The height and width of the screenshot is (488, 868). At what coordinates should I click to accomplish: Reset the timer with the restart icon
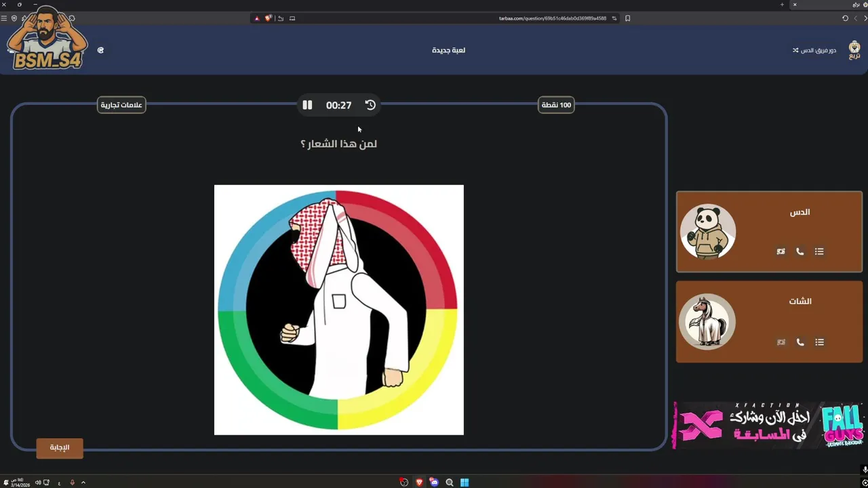click(370, 105)
